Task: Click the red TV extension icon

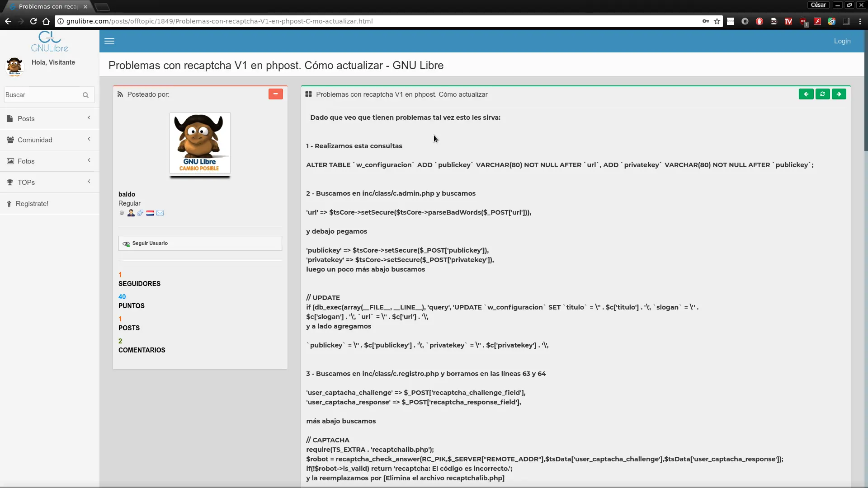Action: click(788, 21)
